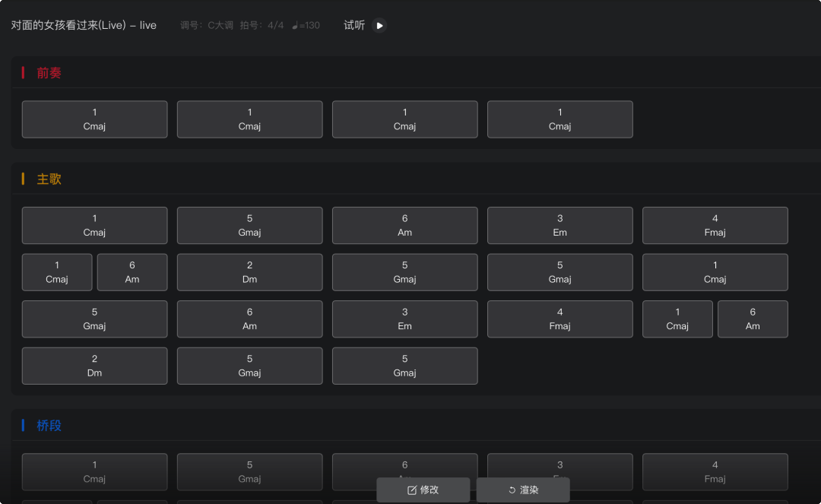The height and width of the screenshot is (504, 821).
Task: Click the 拍号: 4/4 time signature label
Action: (262, 25)
